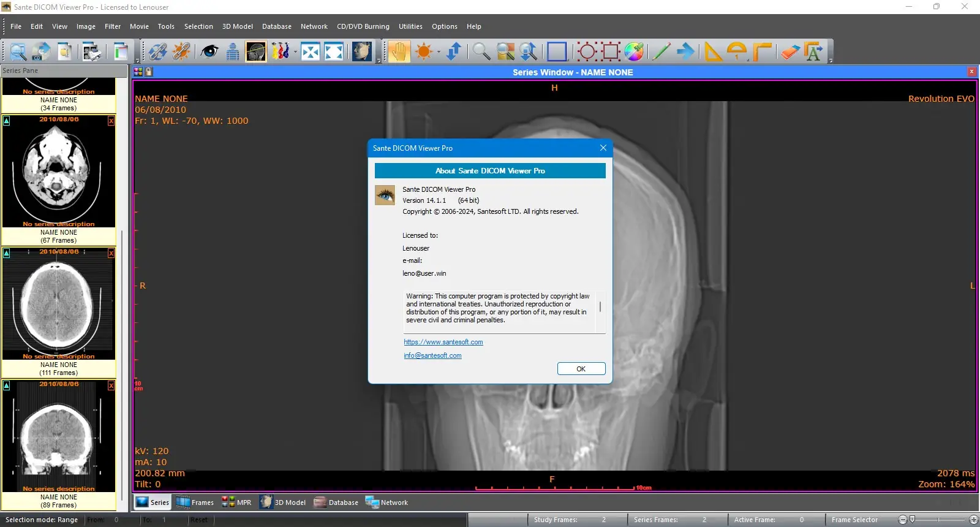Image resolution: width=980 pixels, height=527 pixels.
Task: Switch to the 3D Model bottom tab
Action: (282, 502)
